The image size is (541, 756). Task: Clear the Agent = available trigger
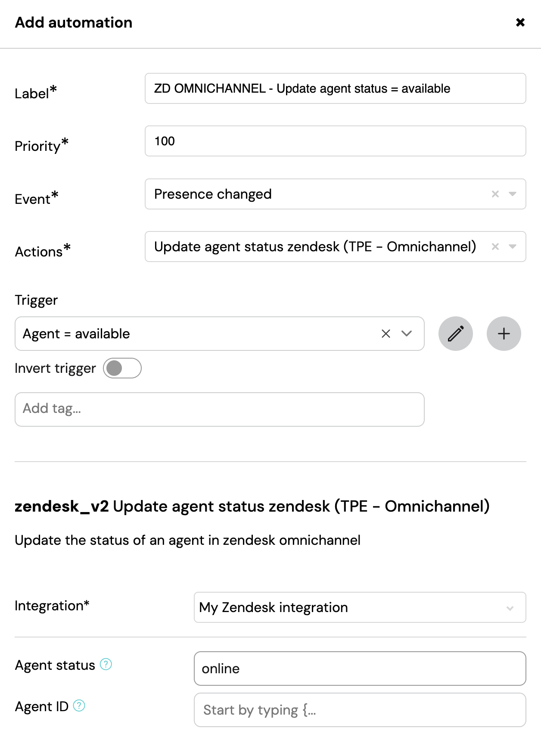pyautogui.click(x=386, y=334)
